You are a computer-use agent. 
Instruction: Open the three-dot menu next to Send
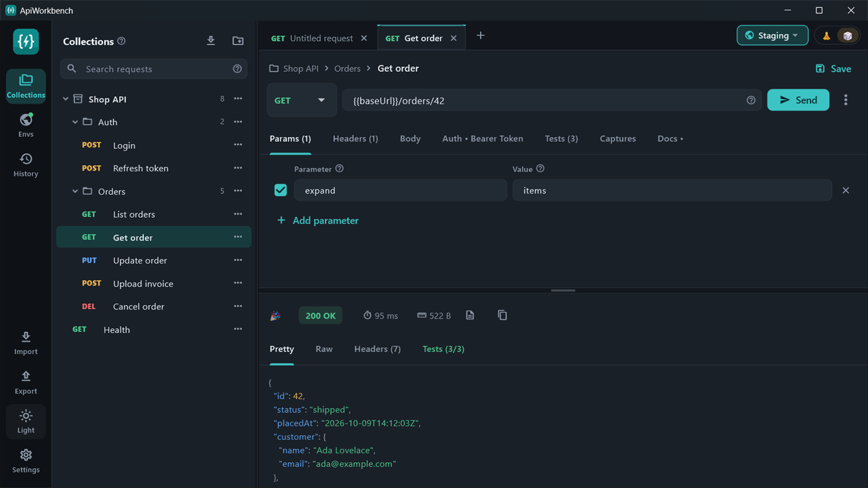pos(846,100)
